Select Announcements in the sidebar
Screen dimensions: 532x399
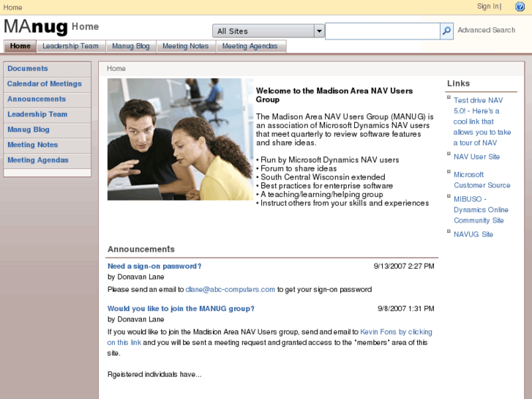tap(47, 100)
